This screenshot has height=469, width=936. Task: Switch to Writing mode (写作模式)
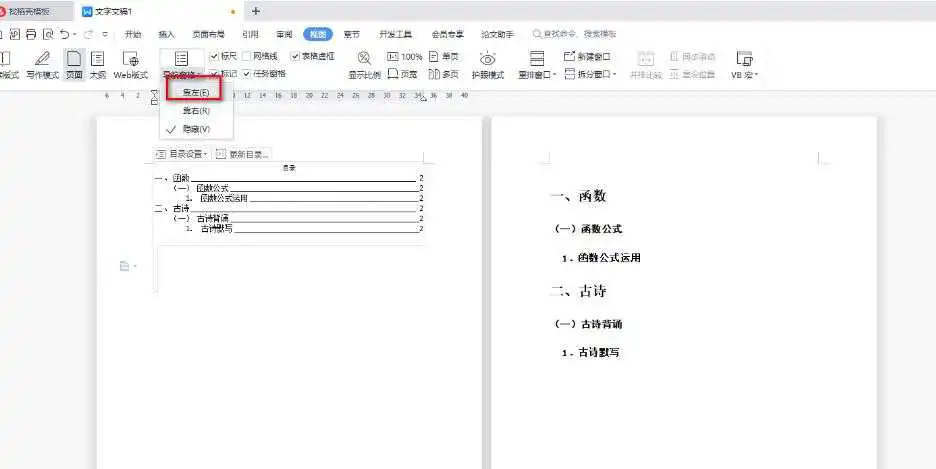tap(42, 65)
